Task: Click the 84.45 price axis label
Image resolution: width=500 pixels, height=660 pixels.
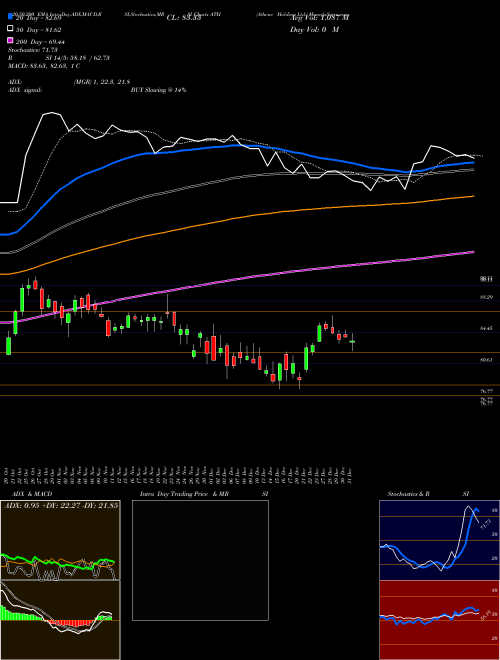Action: pos(487,328)
